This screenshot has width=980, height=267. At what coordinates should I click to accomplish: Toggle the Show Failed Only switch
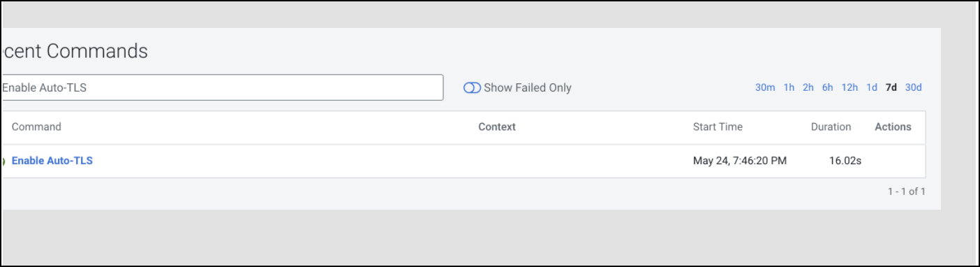[473, 88]
